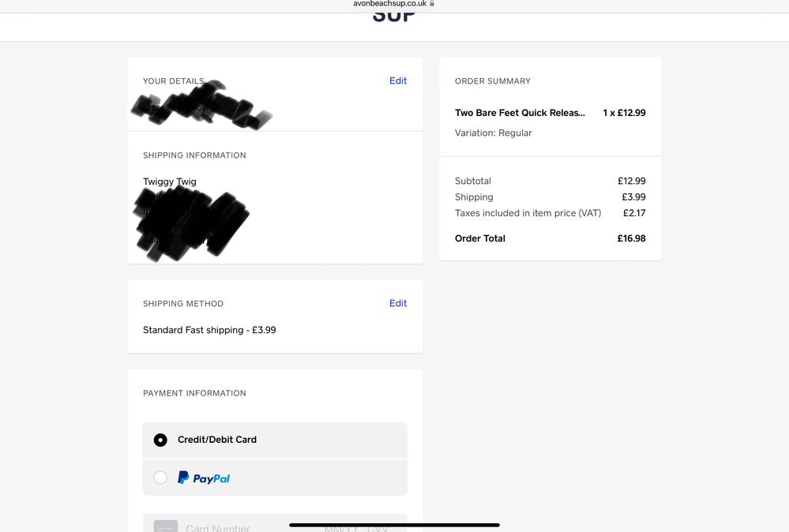Click the MM/YY expiry field
Viewport: 789px width, 532px height.
(x=341, y=527)
